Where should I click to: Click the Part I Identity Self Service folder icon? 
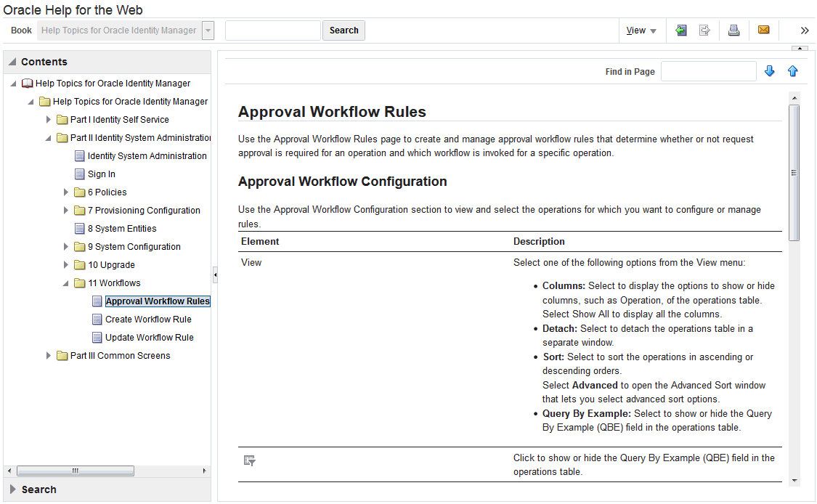tap(62, 119)
